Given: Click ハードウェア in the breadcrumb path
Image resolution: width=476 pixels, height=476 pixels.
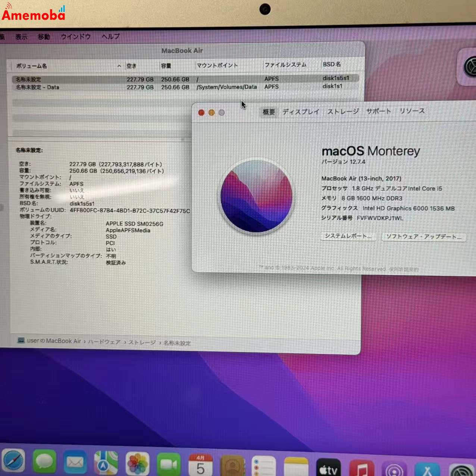Looking at the screenshot, I should (105, 342).
